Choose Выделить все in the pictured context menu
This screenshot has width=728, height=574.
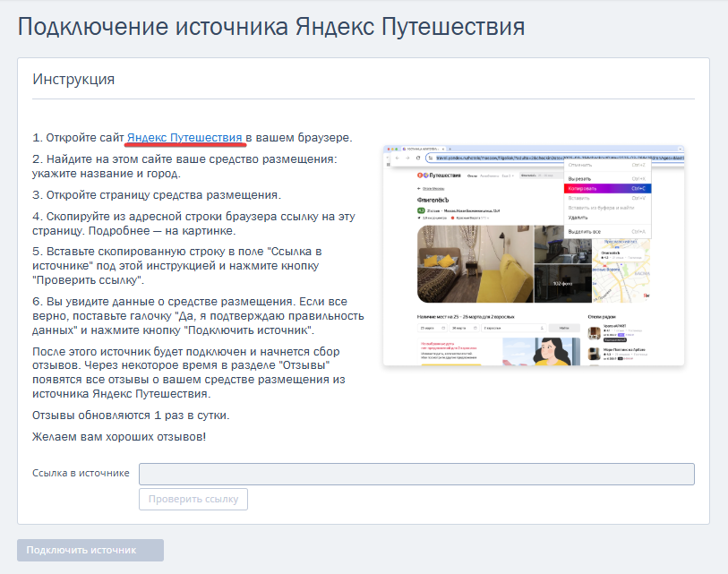[607, 231]
